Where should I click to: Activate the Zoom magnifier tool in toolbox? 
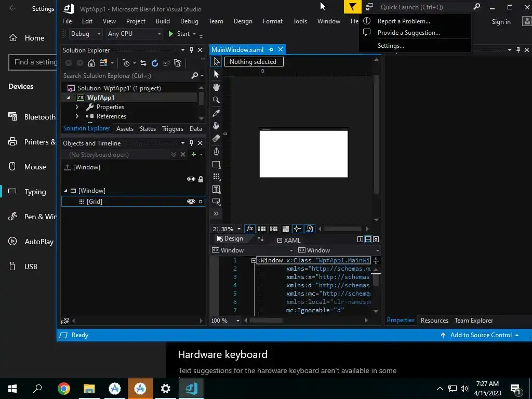(216, 100)
